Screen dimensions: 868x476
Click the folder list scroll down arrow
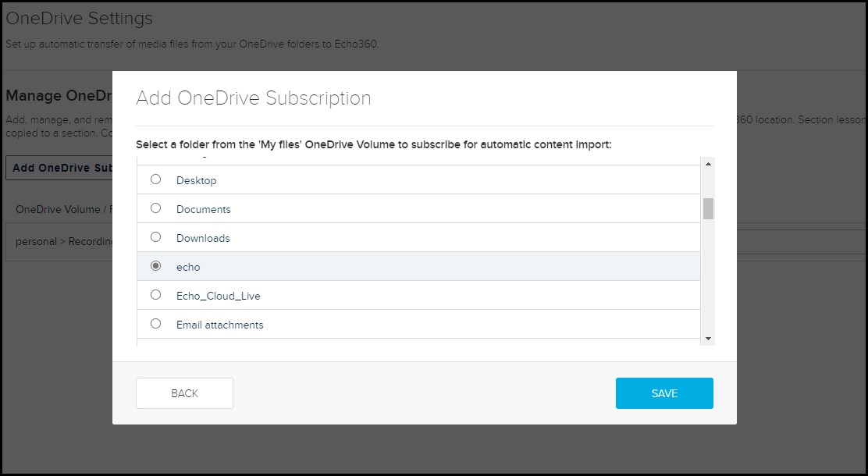[x=708, y=339]
